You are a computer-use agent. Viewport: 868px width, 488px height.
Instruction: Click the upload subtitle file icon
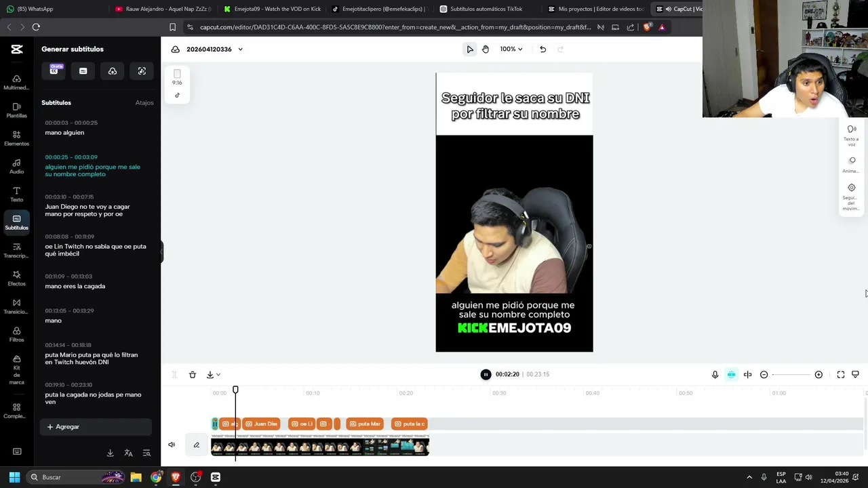pyautogui.click(x=113, y=70)
